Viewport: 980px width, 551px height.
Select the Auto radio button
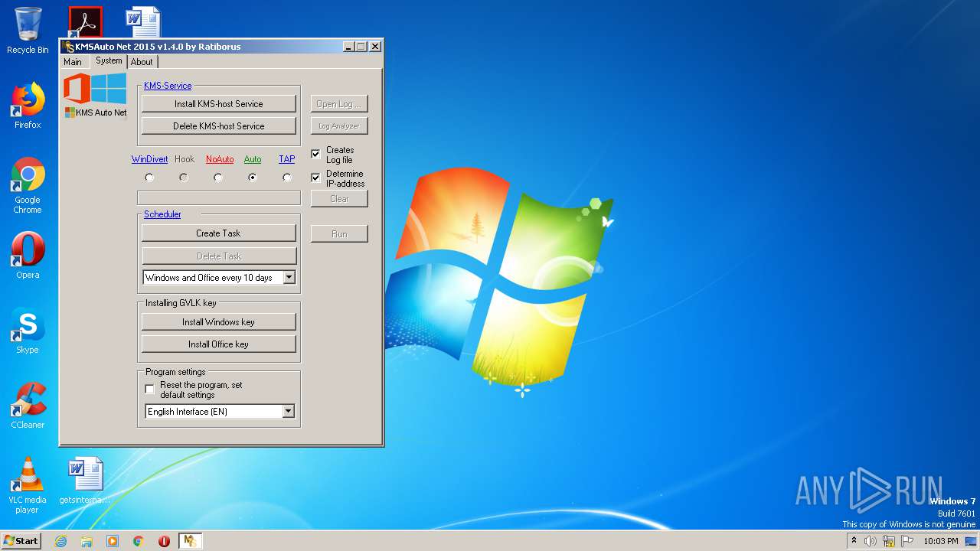tap(253, 178)
